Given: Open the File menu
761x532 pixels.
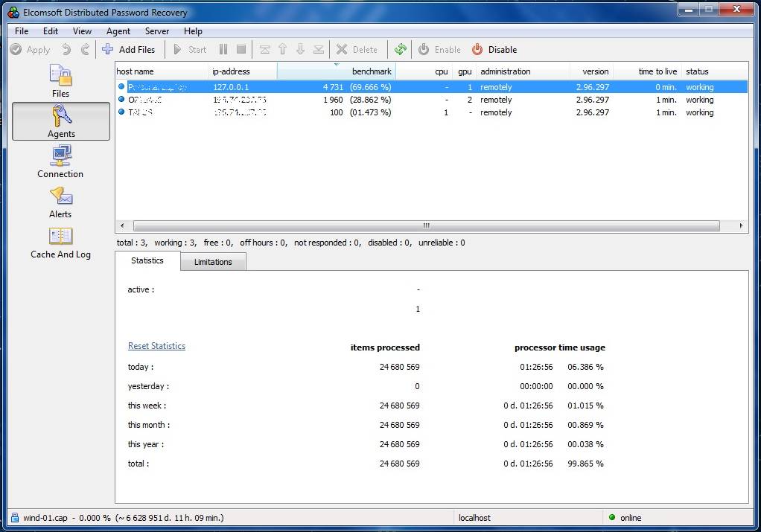Looking at the screenshot, I should (22, 31).
